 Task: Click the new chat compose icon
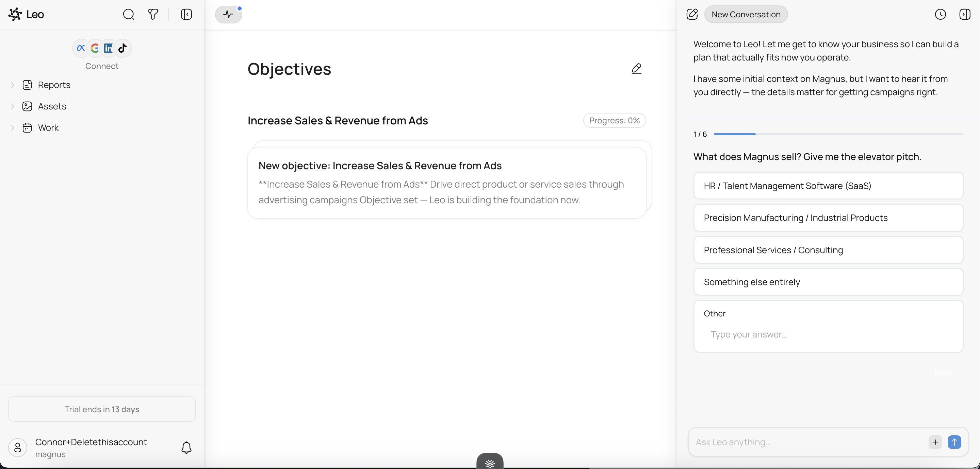[692, 14]
